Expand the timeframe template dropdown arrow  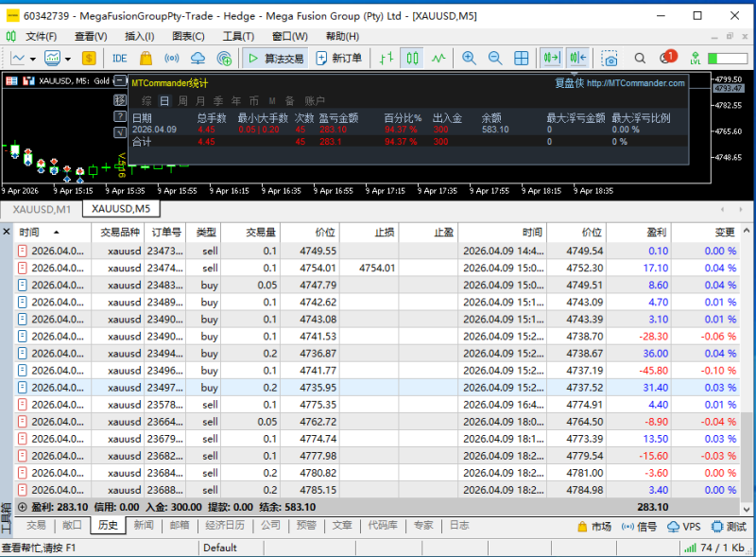70,59
